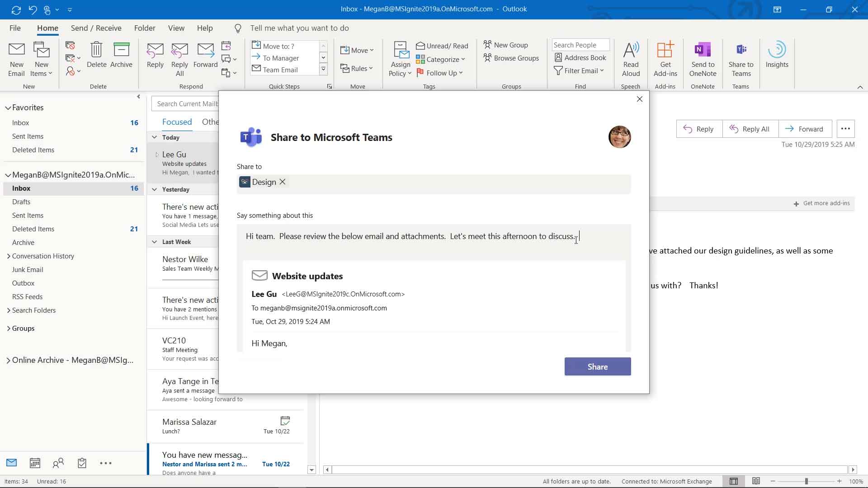Expand the Groups section in sidebar
This screenshot has height=488, width=868.
click(8, 328)
